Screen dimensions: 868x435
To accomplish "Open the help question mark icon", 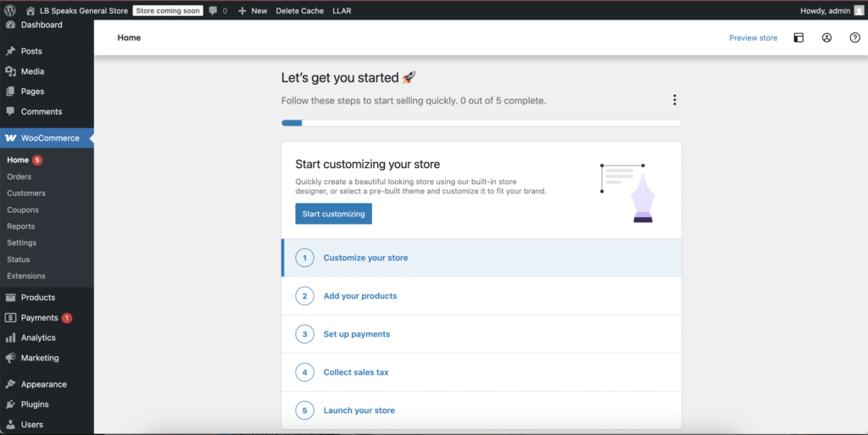I will pyautogui.click(x=854, y=38).
